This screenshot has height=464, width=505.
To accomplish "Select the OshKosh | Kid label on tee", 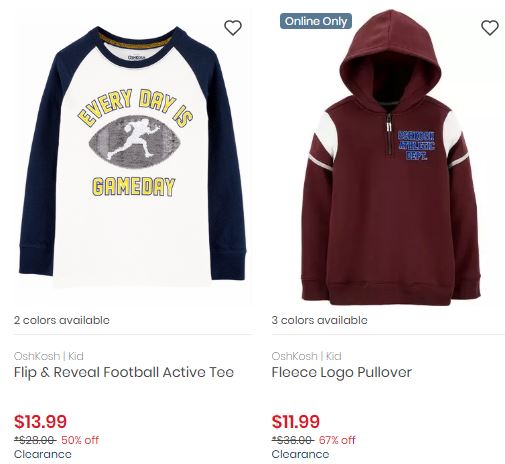I will click(x=49, y=356).
